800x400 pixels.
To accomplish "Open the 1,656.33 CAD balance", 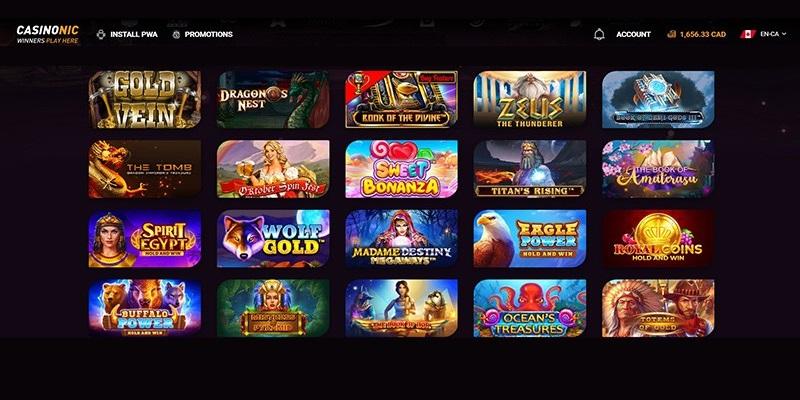I will (703, 34).
